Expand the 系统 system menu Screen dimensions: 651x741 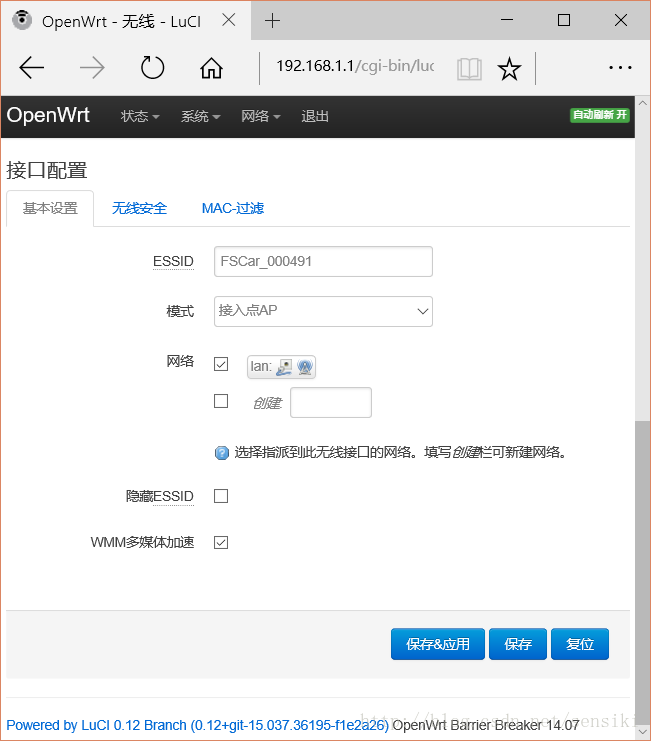coord(200,116)
